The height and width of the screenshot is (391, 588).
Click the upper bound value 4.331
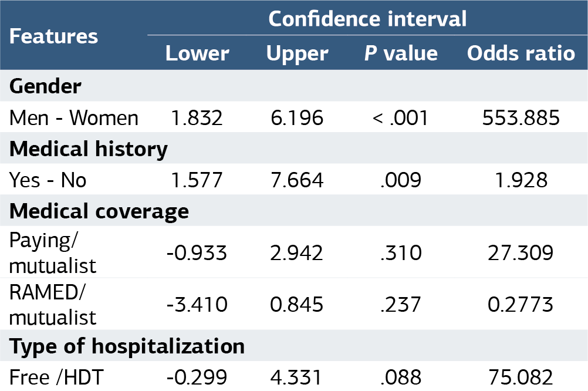296,377
